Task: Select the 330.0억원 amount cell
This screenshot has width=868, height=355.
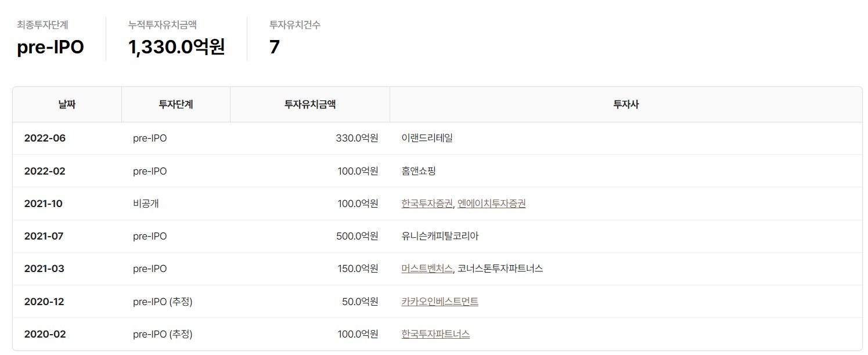Action: point(356,138)
